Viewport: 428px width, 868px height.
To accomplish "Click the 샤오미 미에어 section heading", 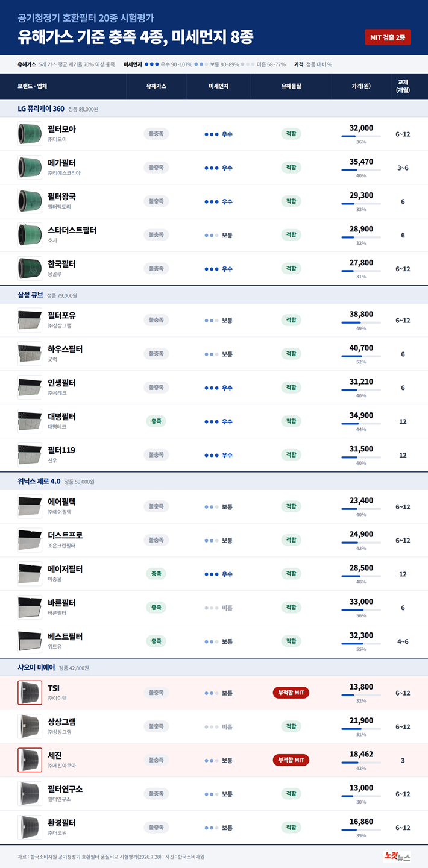I will (x=36, y=668).
